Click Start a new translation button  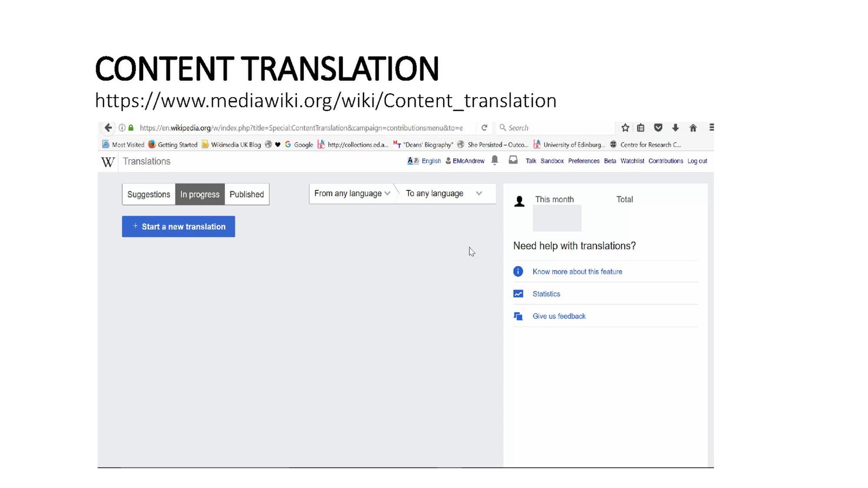point(178,227)
